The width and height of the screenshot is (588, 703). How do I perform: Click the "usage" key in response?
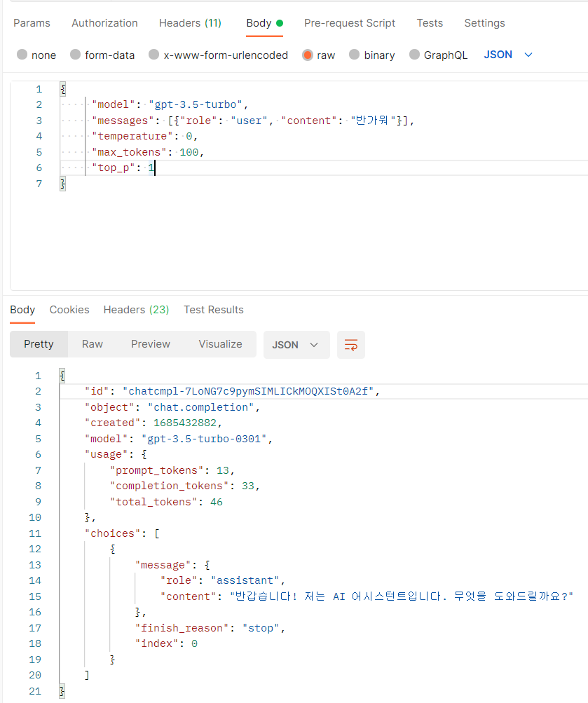107,454
